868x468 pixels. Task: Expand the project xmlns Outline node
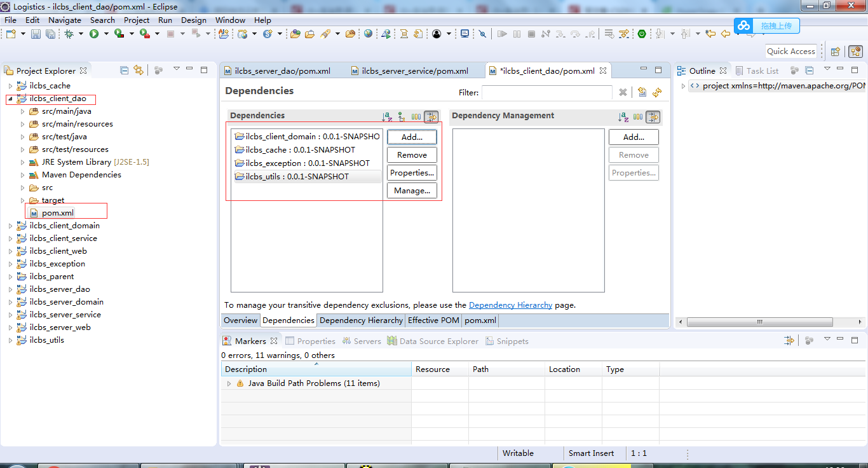click(x=683, y=85)
